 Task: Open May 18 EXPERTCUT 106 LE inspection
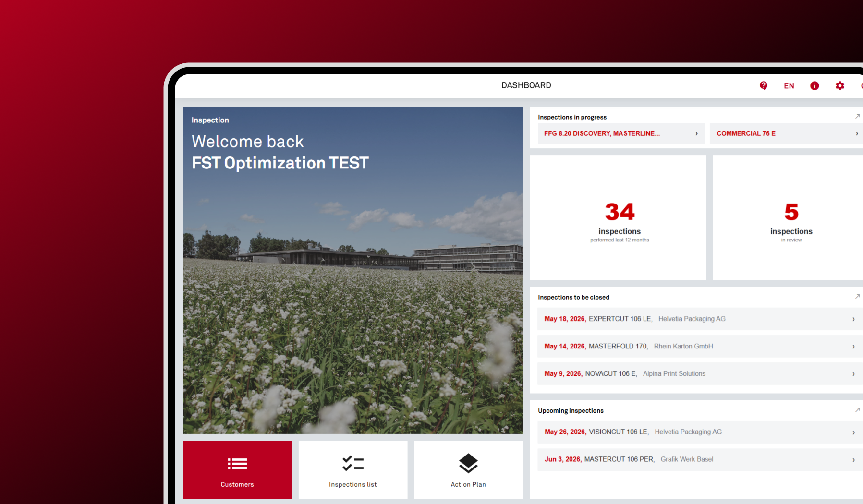700,319
